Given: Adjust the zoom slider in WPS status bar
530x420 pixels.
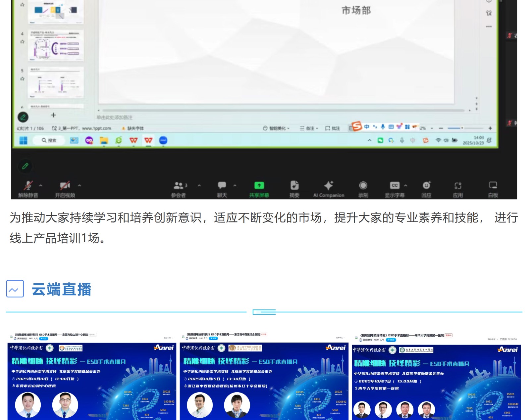Looking at the screenshot, I should (462, 128).
